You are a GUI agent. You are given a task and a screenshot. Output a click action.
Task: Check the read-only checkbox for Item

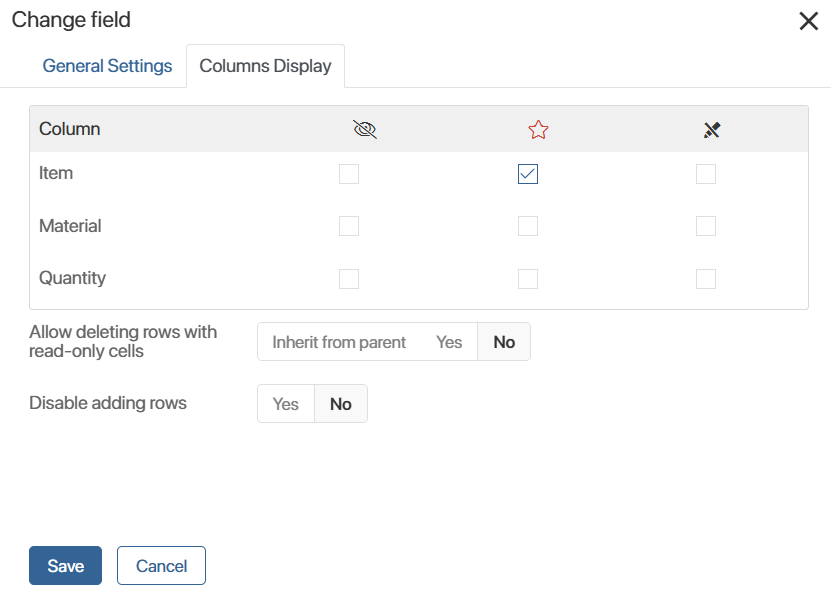[706, 174]
